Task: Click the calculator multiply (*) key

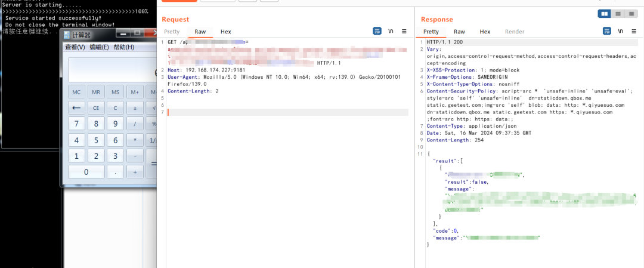Action: pyautogui.click(x=135, y=140)
